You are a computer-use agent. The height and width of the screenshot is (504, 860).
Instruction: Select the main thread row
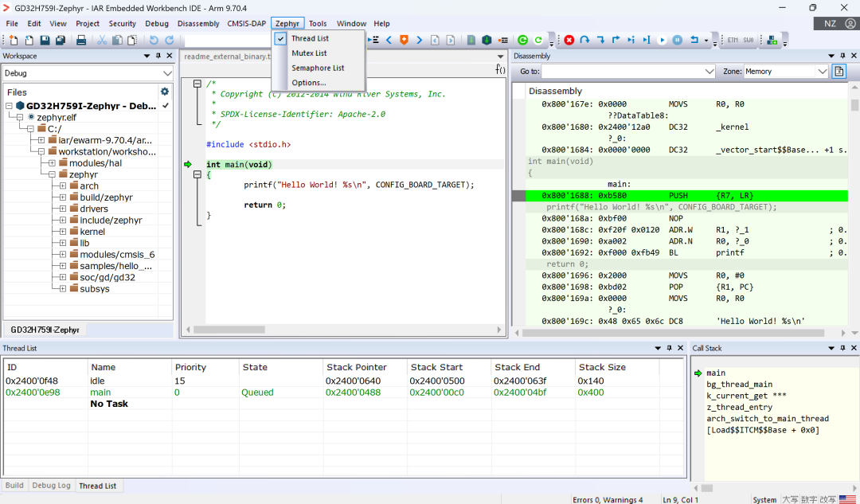click(344, 393)
